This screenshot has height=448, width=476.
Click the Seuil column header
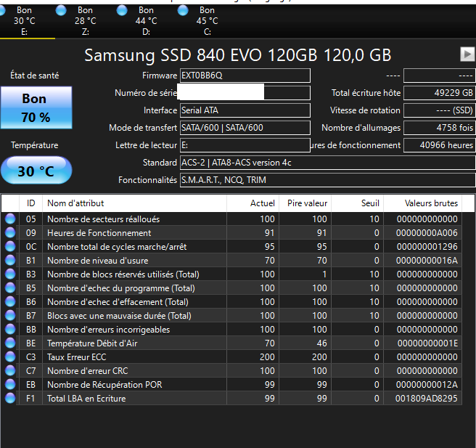[x=357, y=203]
